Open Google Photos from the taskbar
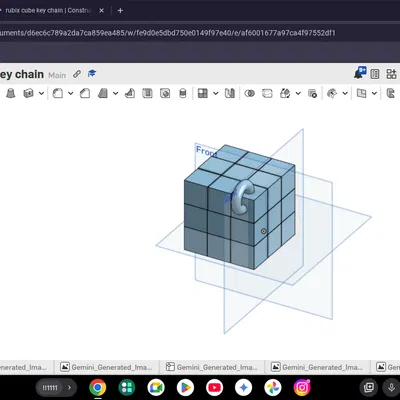The width and height of the screenshot is (400, 400). [273, 387]
